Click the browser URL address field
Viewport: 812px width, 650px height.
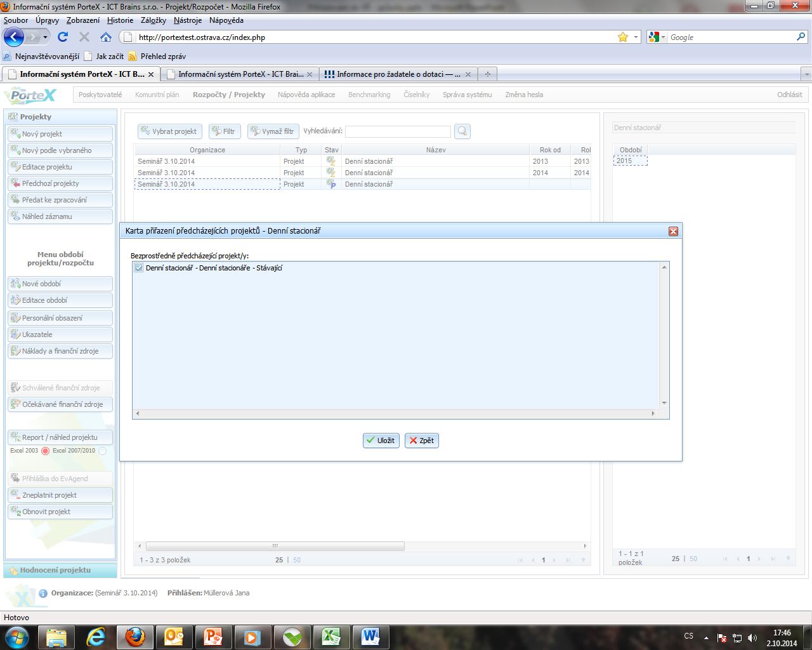(374, 37)
